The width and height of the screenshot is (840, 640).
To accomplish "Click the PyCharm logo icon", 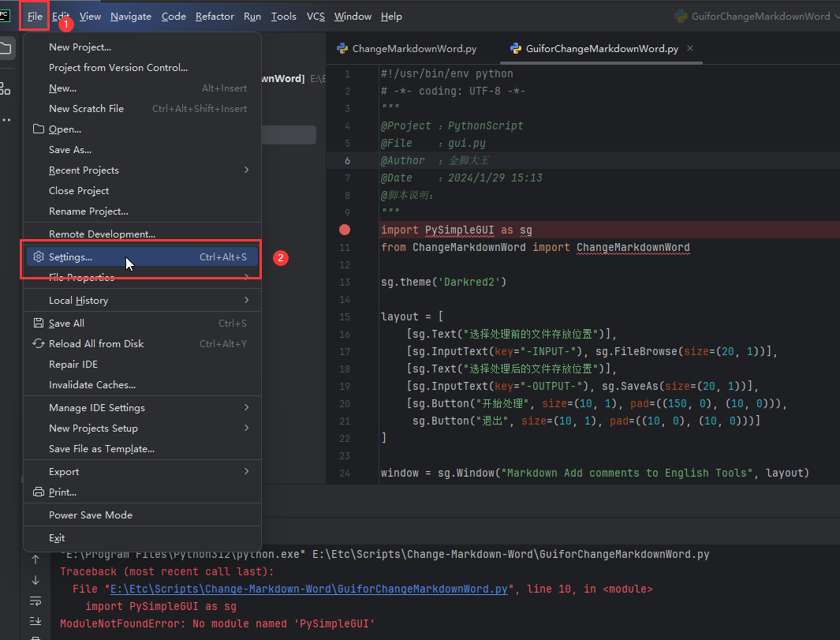I will (5, 15).
